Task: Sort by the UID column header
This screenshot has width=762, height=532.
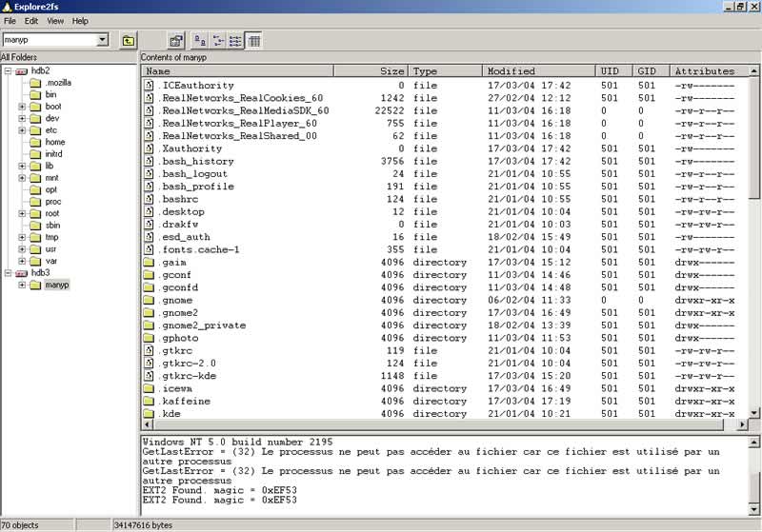Action: (614, 71)
